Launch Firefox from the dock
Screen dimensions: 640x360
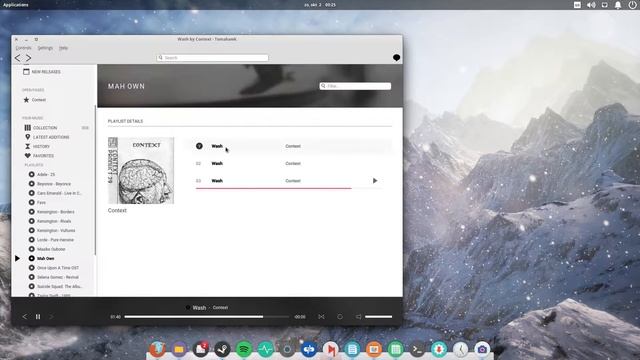pos(158,349)
